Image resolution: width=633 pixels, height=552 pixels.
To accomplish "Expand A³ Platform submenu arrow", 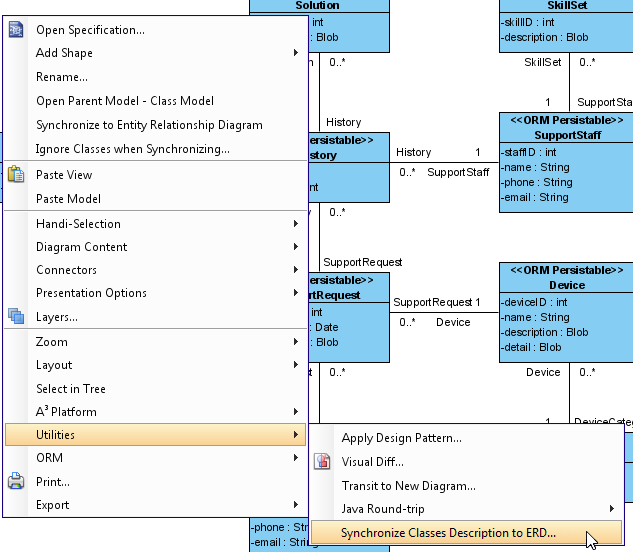I will click(296, 411).
